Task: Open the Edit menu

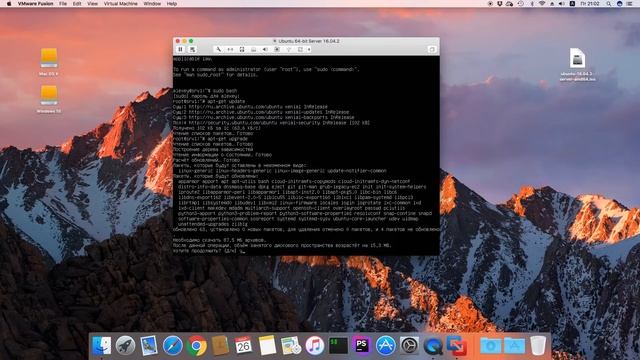Action: pyautogui.click(x=77, y=4)
